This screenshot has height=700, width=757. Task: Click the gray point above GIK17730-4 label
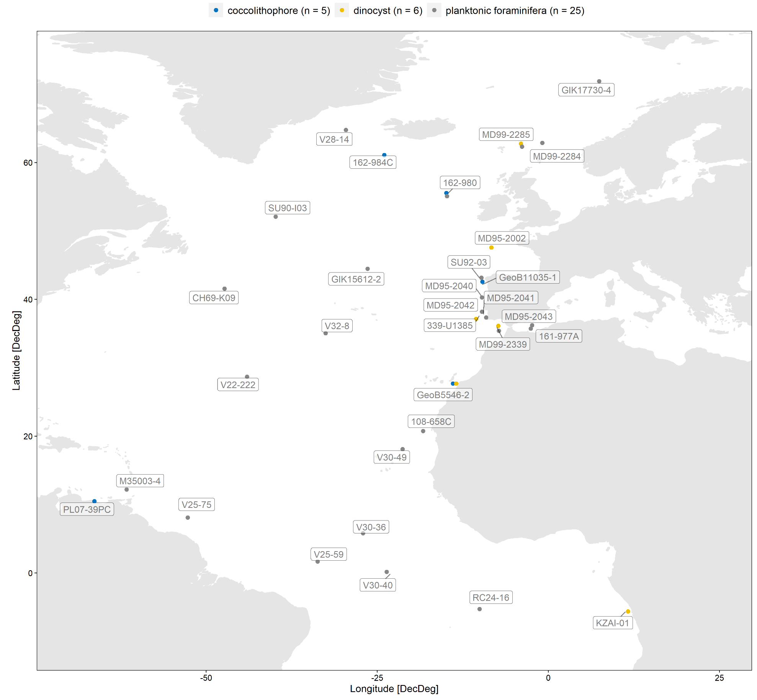[x=599, y=82]
